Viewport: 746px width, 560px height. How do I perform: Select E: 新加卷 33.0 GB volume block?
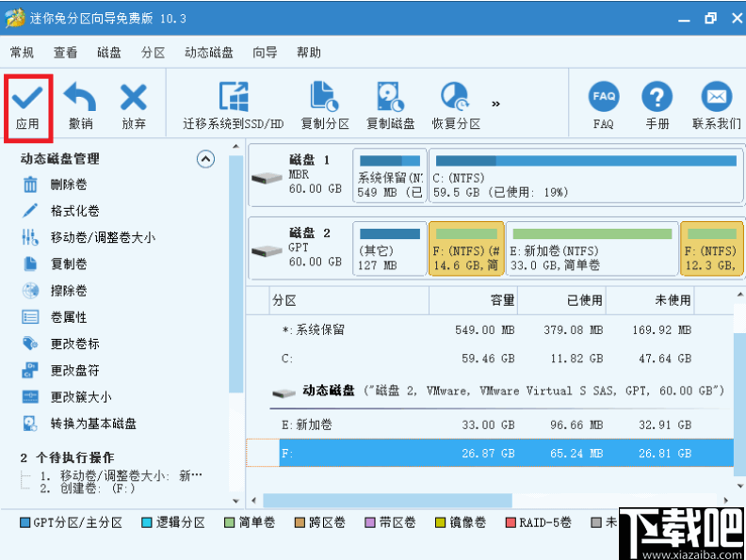coord(592,248)
